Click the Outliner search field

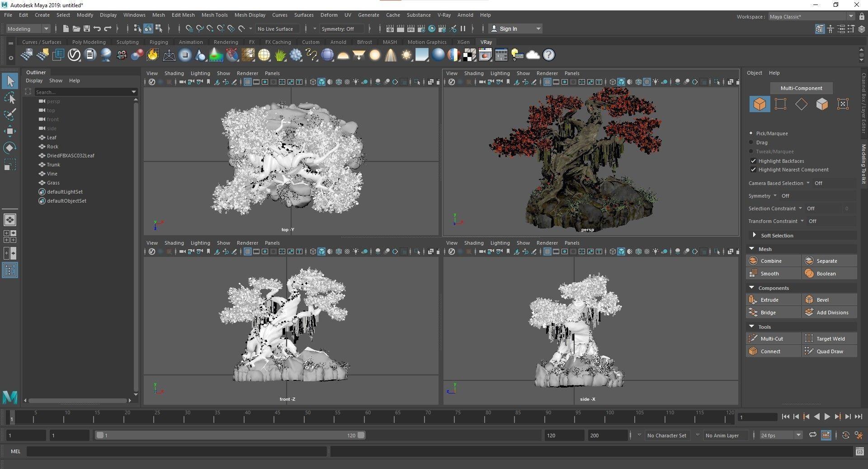click(x=86, y=92)
